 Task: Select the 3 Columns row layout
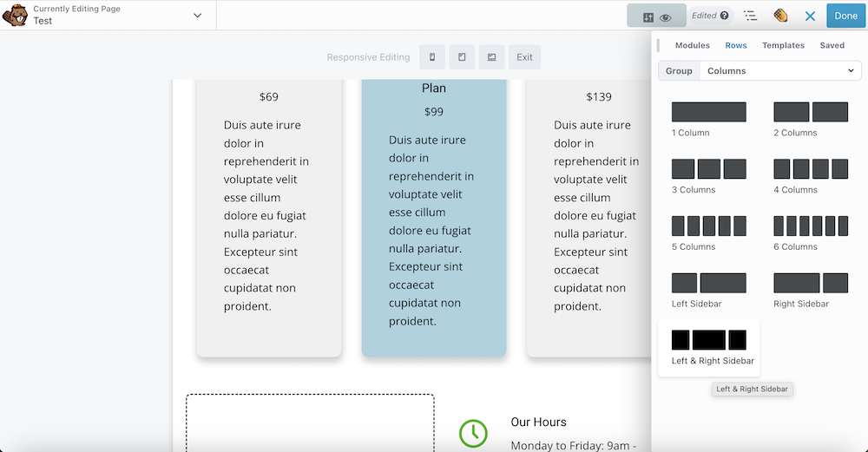[x=708, y=176]
